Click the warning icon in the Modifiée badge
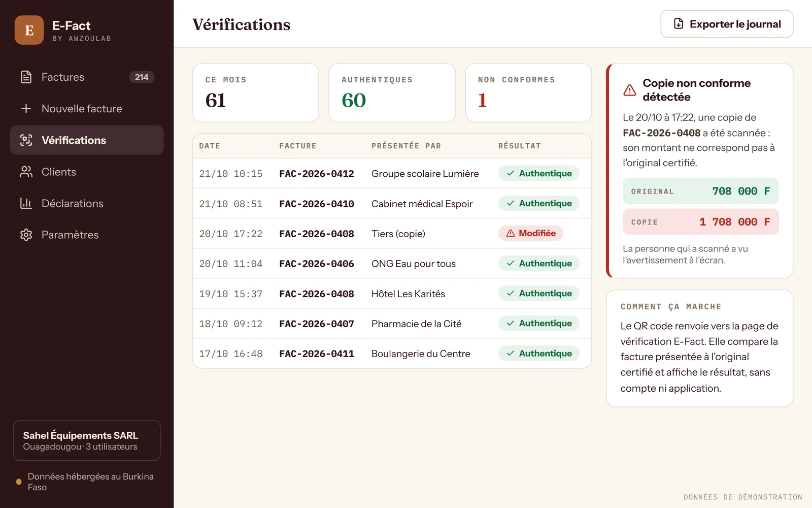This screenshot has height=508, width=812. (511, 233)
